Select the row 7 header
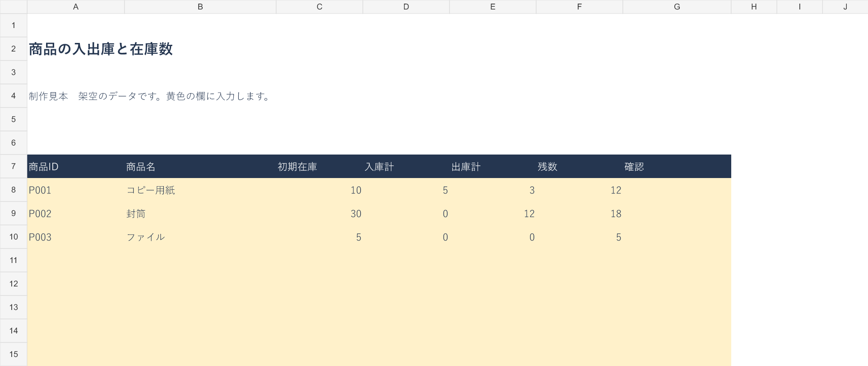The width and height of the screenshot is (868, 366). (x=14, y=166)
